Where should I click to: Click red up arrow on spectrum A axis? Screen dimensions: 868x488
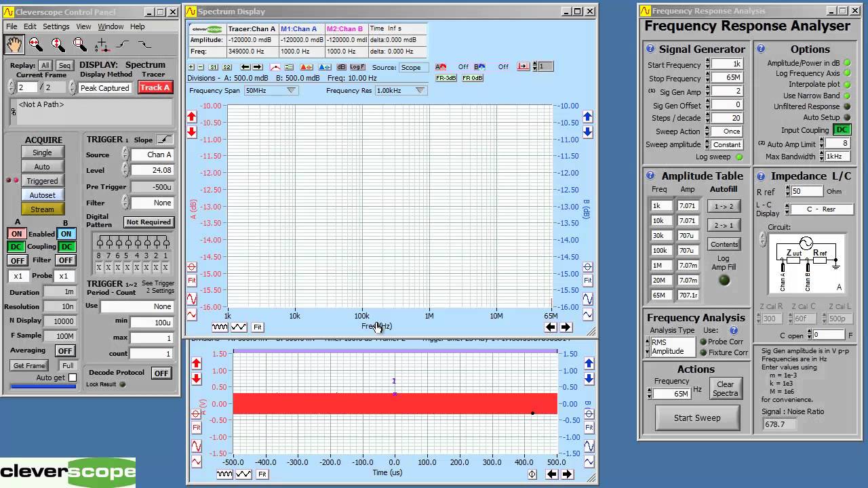tap(192, 117)
